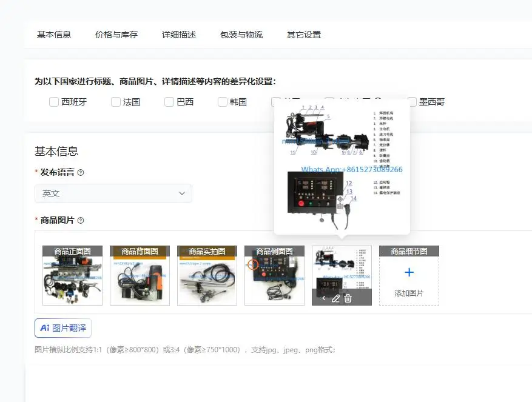The height and width of the screenshot is (402, 532).
Task: Click the plus icon to add image
Action: (x=409, y=272)
